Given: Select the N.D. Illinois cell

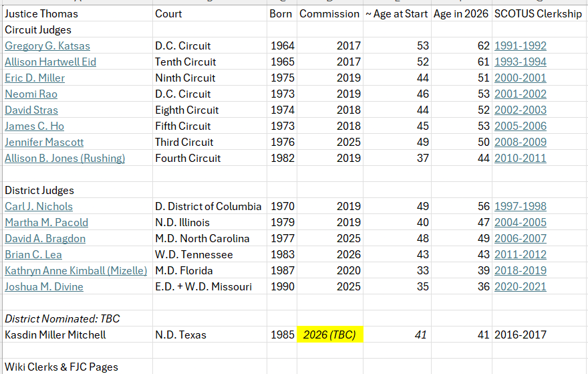Looking at the screenshot, I should (210, 223).
